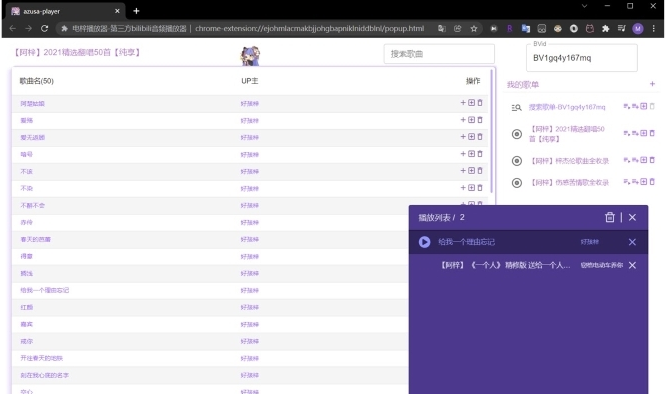Remove 给我一个理由忘记 from the play queue
666x394 pixels.
coord(632,242)
